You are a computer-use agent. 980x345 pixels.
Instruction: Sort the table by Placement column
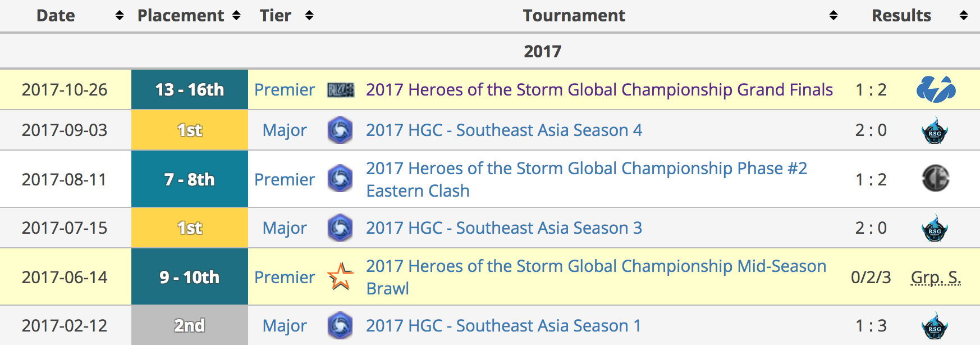[236, 16]
